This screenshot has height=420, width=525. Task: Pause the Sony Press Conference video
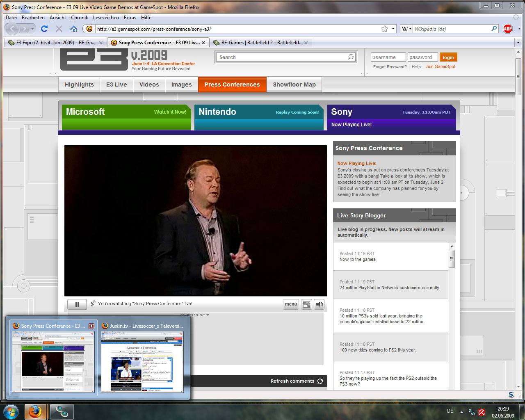coord(77,304)
